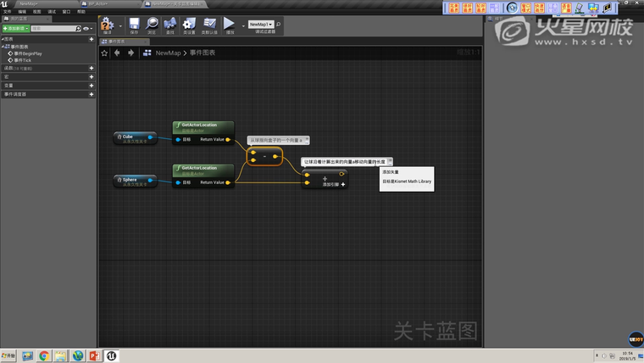Click 添加引脚 on the add node
This screenshot has height=363, width=644.
tap(335, 184)
